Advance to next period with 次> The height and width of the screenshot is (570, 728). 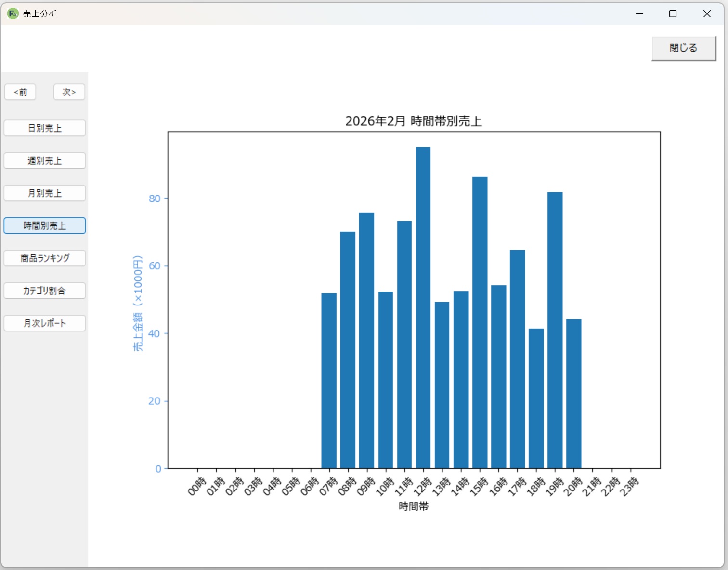click(69, 92)
